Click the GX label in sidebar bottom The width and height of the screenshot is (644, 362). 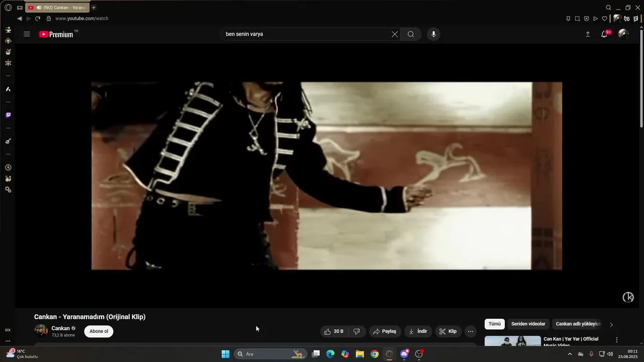click(x=8, y=330)
